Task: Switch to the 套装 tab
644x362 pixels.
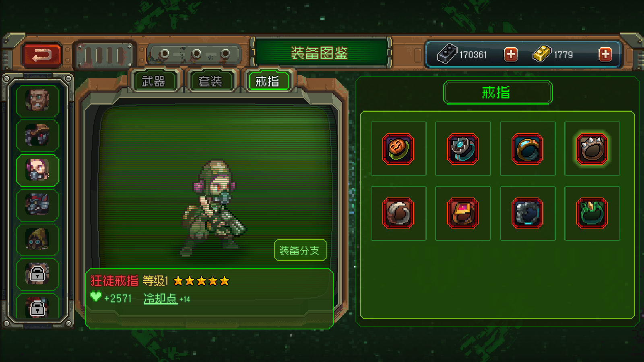Action: click(x=211, y=81)
